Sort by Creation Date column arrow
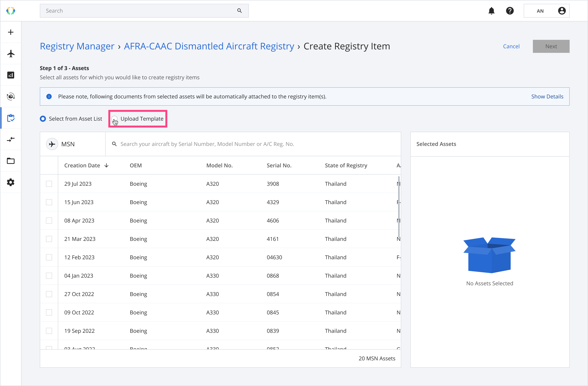 click(106, 166)
